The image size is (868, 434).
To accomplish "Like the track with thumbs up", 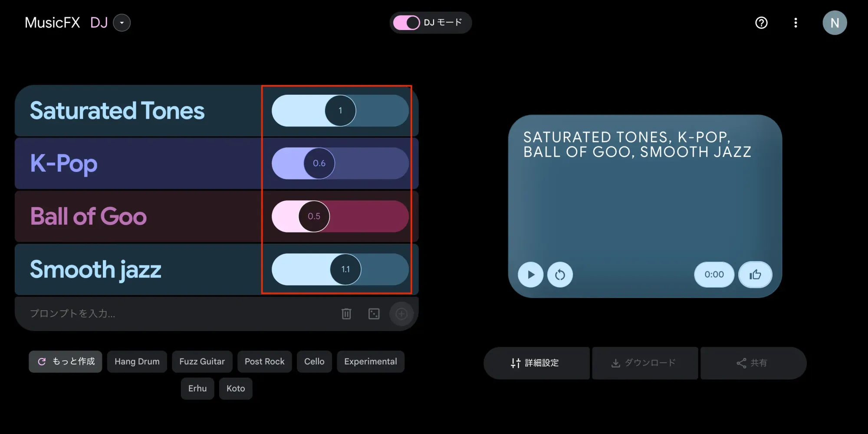I will coord(755,275).
